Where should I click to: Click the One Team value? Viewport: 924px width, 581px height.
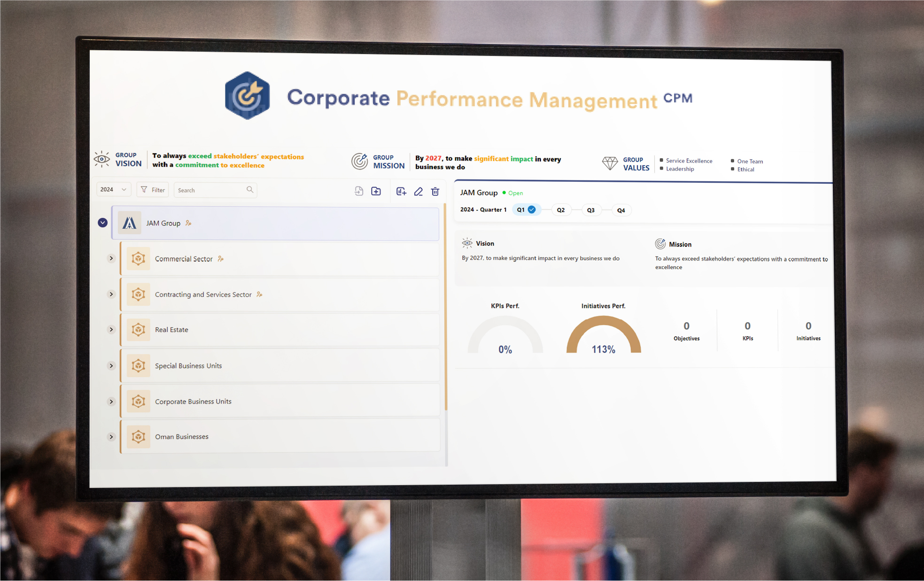tap(750, 161)
